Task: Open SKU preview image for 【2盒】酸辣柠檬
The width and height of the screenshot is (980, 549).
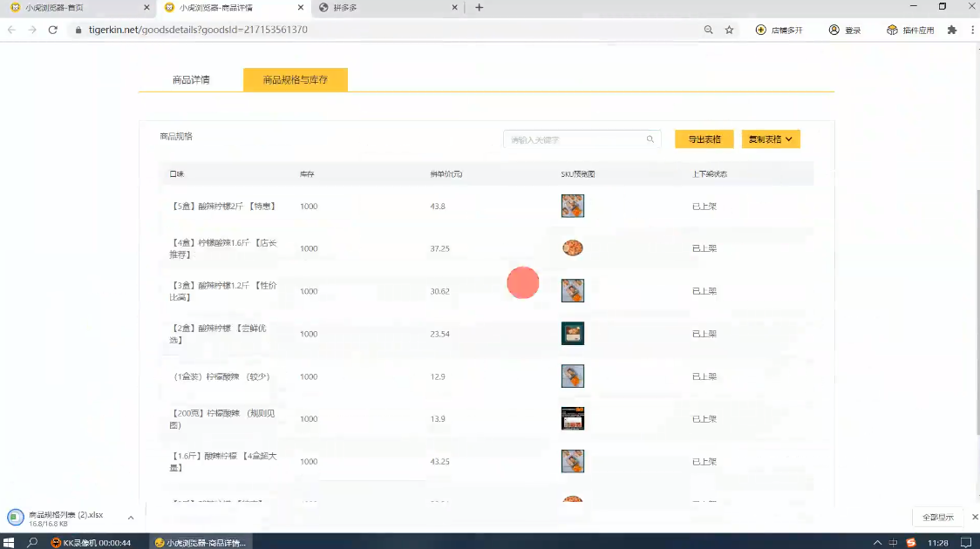Action: tap(572, 334)
